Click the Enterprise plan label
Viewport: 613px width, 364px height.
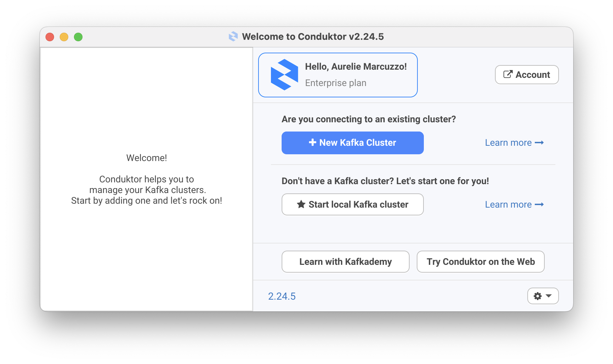tap(336, 83)
